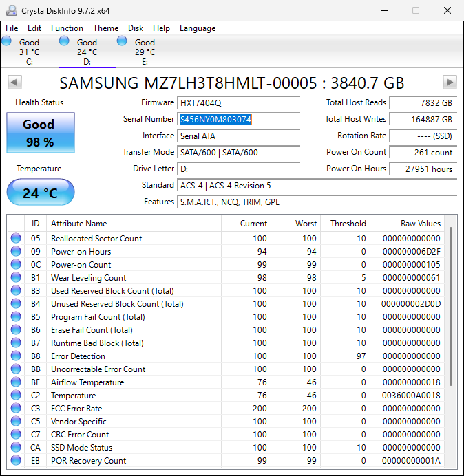Click Rotation Rate value ---- (SSD)
The image size is (464, 476).
(x=423, y=136)
